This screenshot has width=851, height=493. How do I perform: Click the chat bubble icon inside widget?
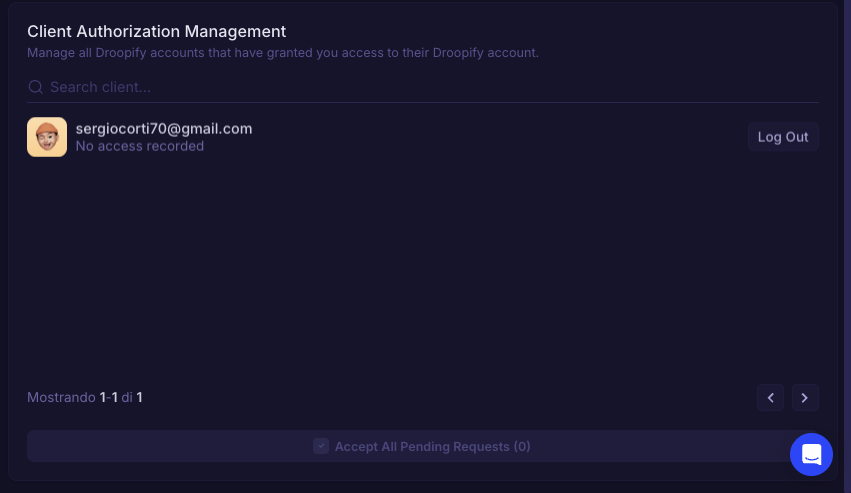coord(811,454)
